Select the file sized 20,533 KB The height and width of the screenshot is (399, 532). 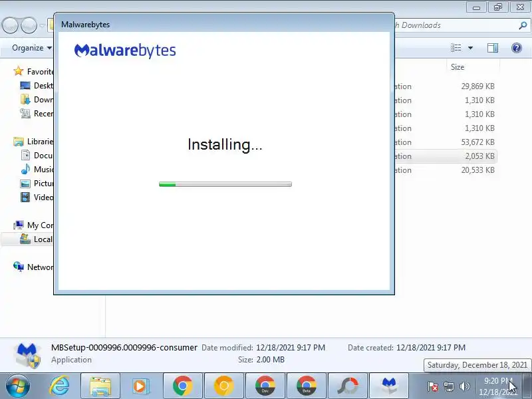tap(445, 170)
